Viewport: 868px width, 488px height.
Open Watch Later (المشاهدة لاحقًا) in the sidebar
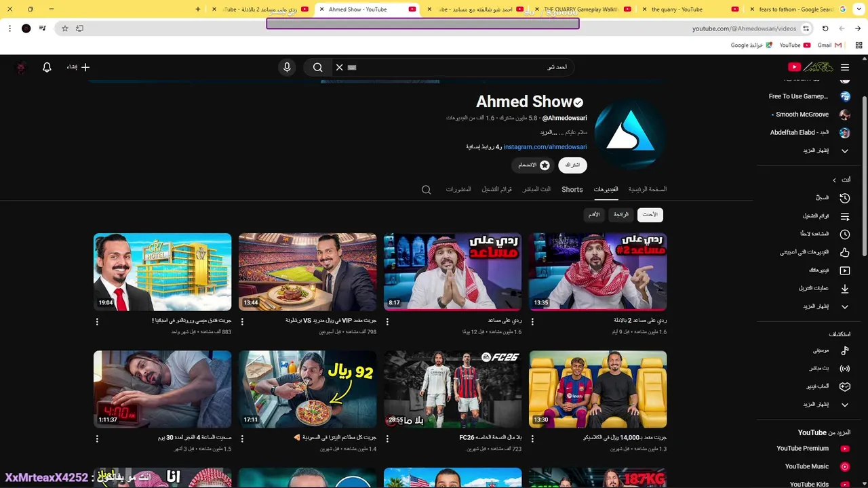(825, 234)
